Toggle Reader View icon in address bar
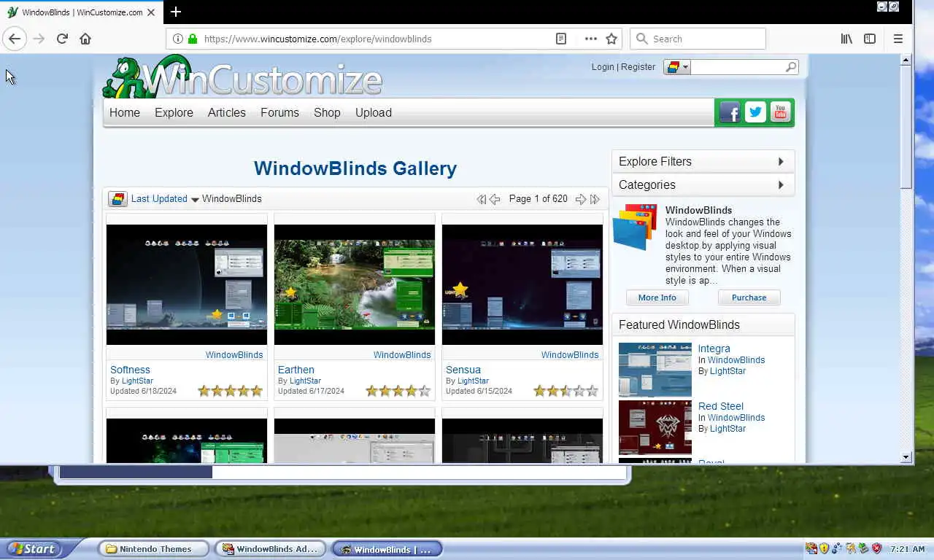 560,39
